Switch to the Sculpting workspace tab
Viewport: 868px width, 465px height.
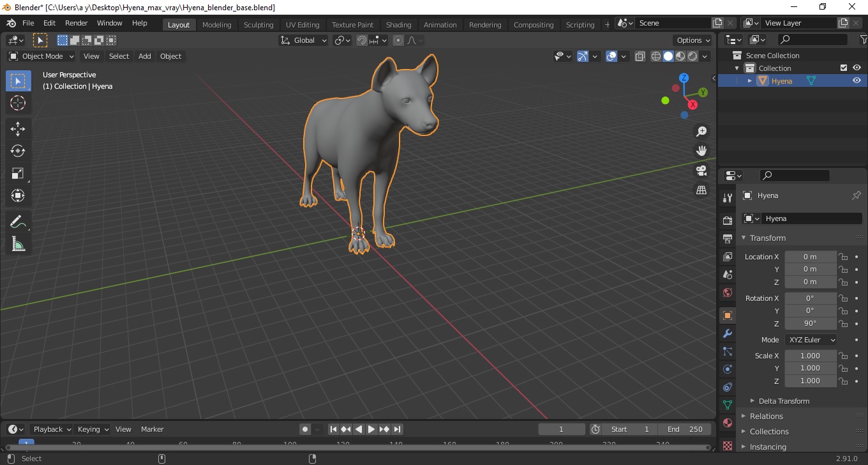258,25
